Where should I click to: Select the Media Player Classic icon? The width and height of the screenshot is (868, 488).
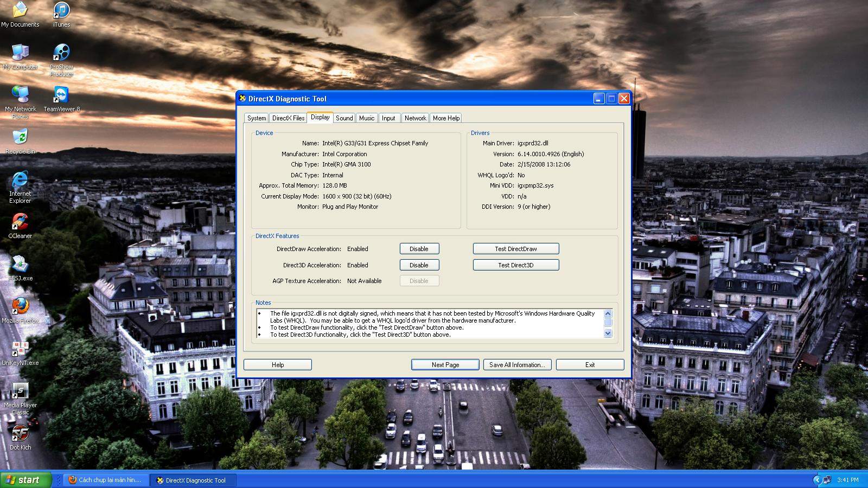click(20, 391)
